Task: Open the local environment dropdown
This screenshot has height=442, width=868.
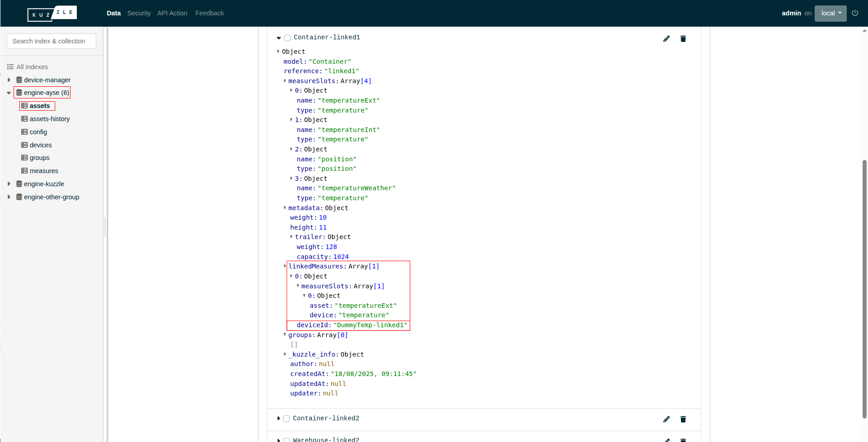Action: 830,13
